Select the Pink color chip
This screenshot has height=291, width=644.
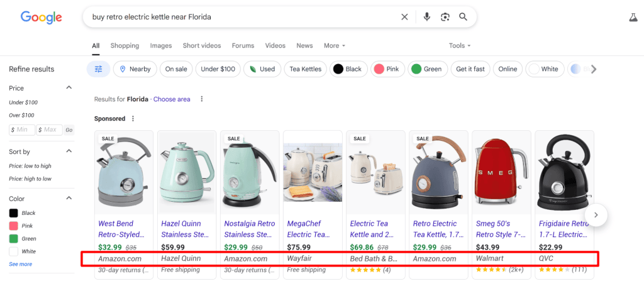click(x=387, y=69)
